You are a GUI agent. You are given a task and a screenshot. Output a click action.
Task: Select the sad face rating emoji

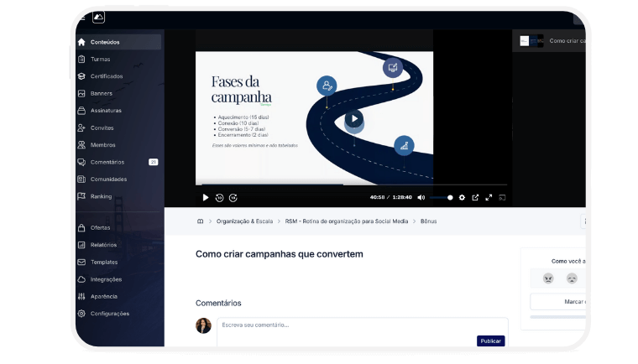click(572, 278)
